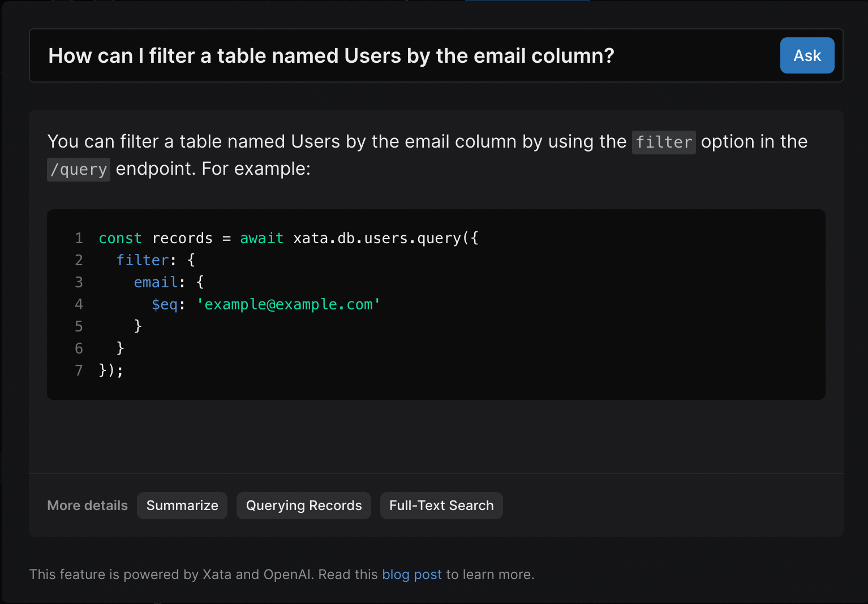This screenshot has height=604, width=868.
Task: Click the const keyword in the code
Action: tap(120, 239)
